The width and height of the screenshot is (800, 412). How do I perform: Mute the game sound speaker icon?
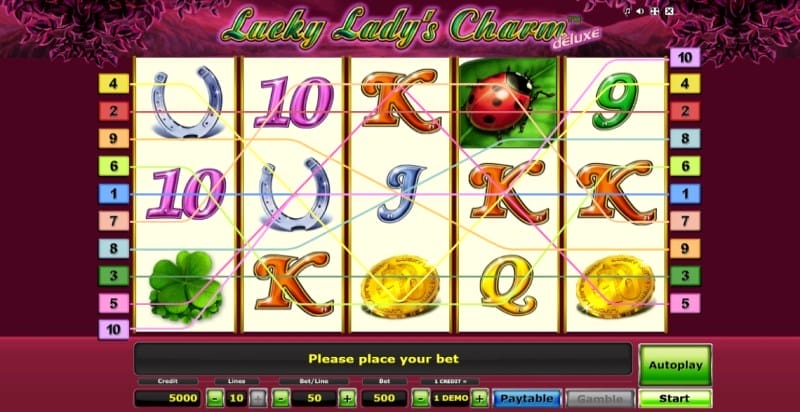pos(640,11)
